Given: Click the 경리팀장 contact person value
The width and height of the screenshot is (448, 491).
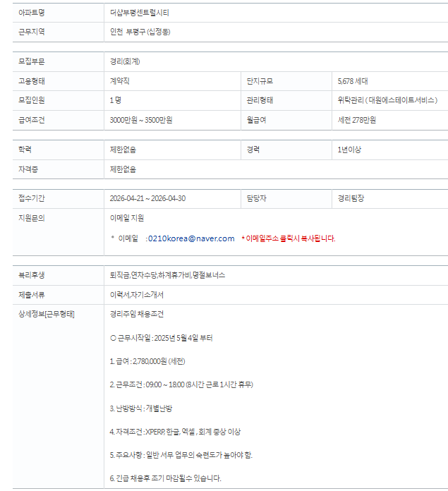Looking at the screenshot, I should pos(351,198).
